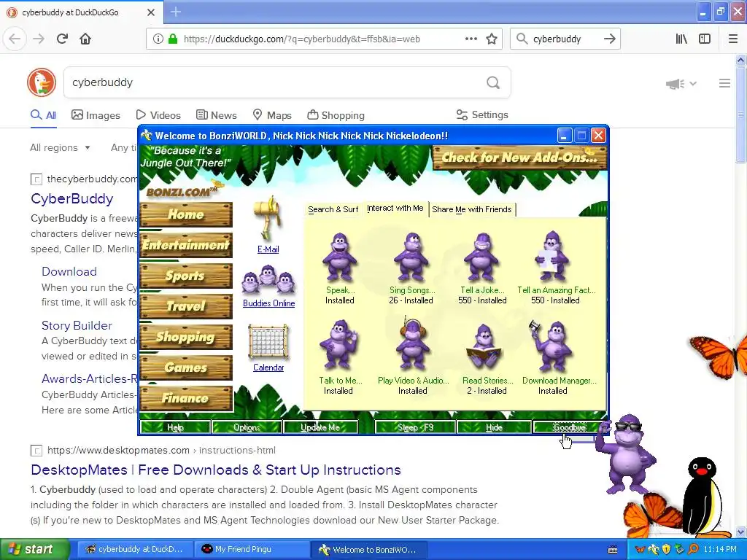Expand the All regions dropdown
This screenshot has width=747, height=560.
tap(60, 147)
